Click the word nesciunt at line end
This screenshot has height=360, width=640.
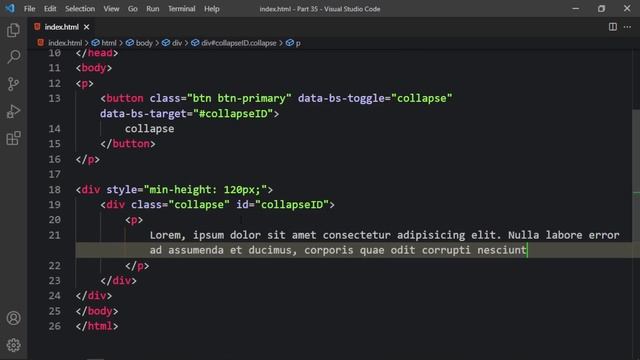click(502, 250)
